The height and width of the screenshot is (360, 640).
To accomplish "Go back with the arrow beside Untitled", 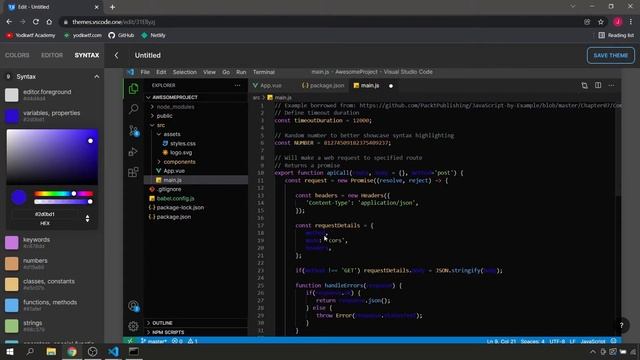I will coord(116,55).
